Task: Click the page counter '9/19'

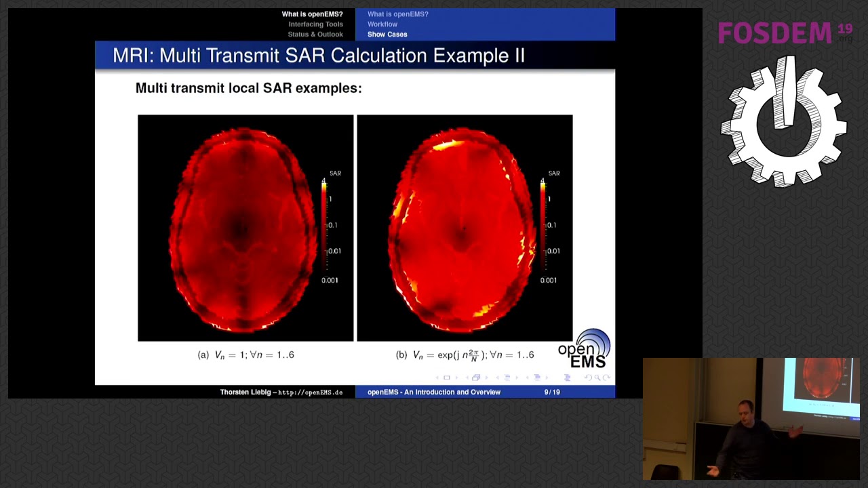Action: click(552, 392)
